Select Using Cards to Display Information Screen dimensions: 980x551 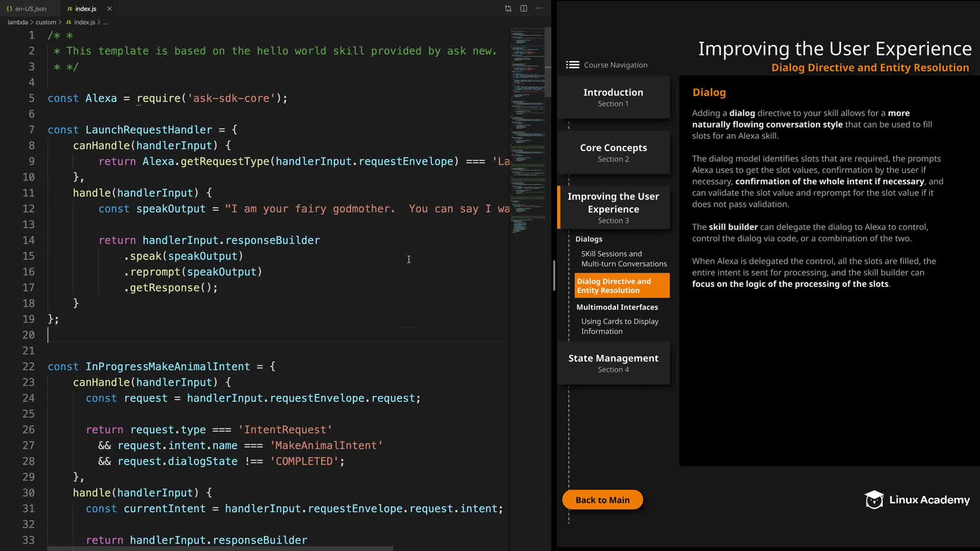pyautogui.click(x=619, y=327)
